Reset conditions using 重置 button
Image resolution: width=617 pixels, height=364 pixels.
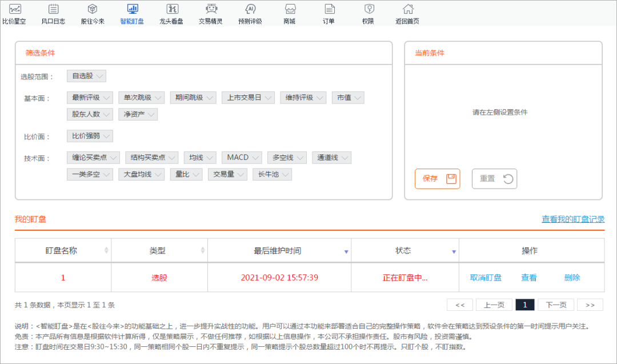(x=494, y=178)
